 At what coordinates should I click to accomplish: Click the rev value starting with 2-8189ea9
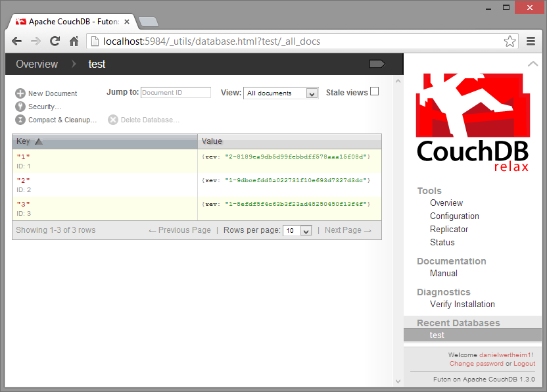296,157
